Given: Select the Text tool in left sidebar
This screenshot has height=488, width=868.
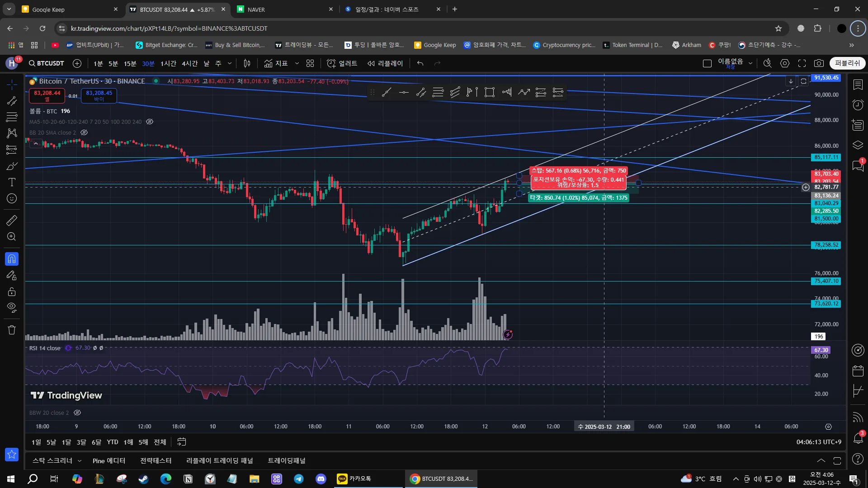Looking at the screenshot, I should pos(12,182).
